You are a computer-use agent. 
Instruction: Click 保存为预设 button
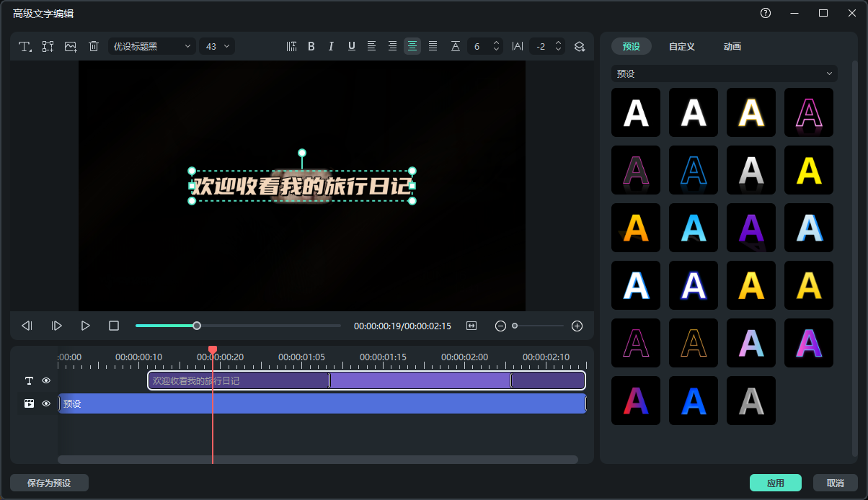(49, 483)
